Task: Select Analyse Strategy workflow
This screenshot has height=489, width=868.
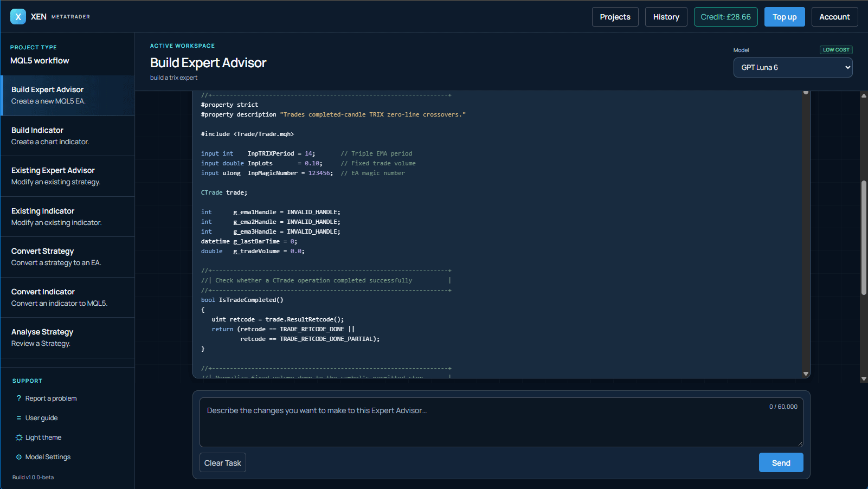Action: point(67,338)
